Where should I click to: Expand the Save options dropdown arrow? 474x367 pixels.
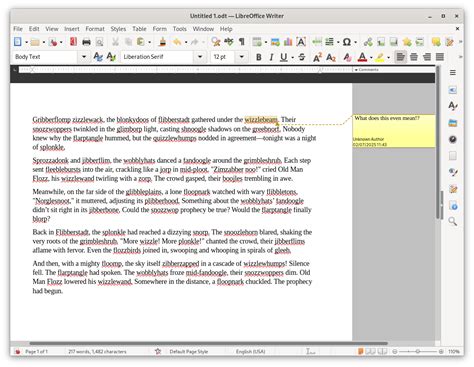pyautogui.click(x=61, y=42)
